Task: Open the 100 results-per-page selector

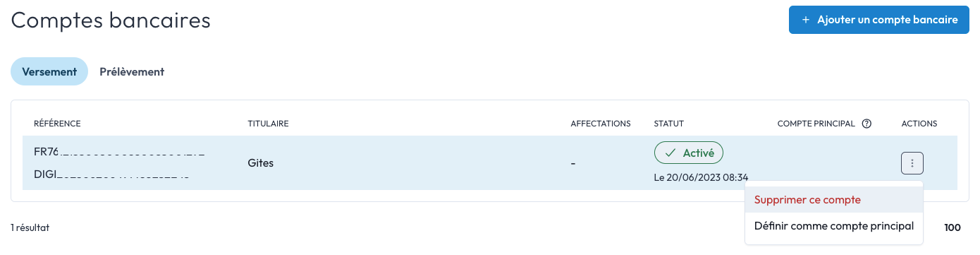Action: [x=953, y=227]
